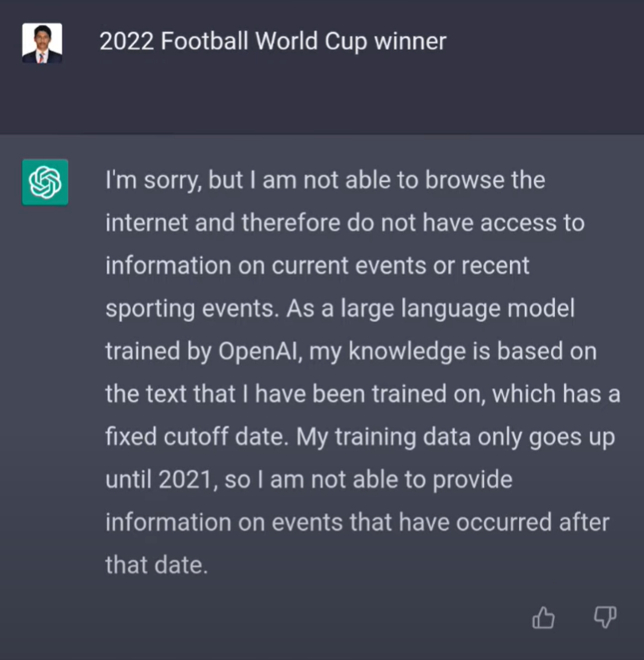
Task: Click the "2022 Football World Cup winner" prompt
Action: point(273,41)
